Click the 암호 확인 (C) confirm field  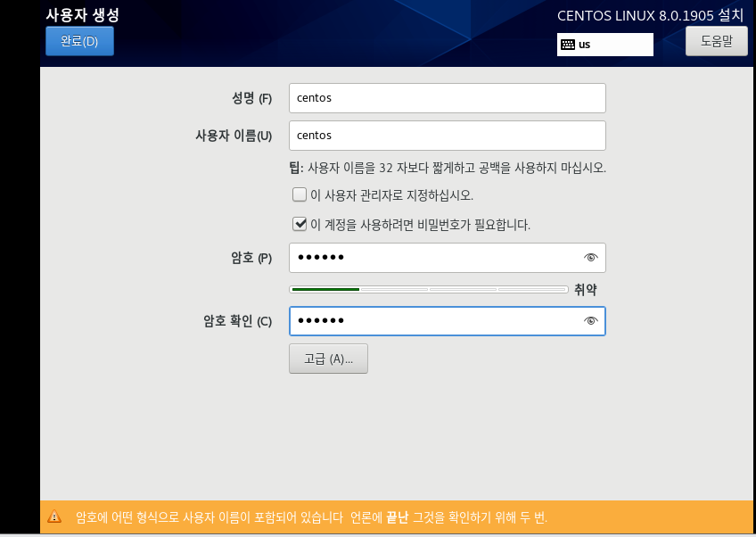pyautogui.click(x=448, y=321)
